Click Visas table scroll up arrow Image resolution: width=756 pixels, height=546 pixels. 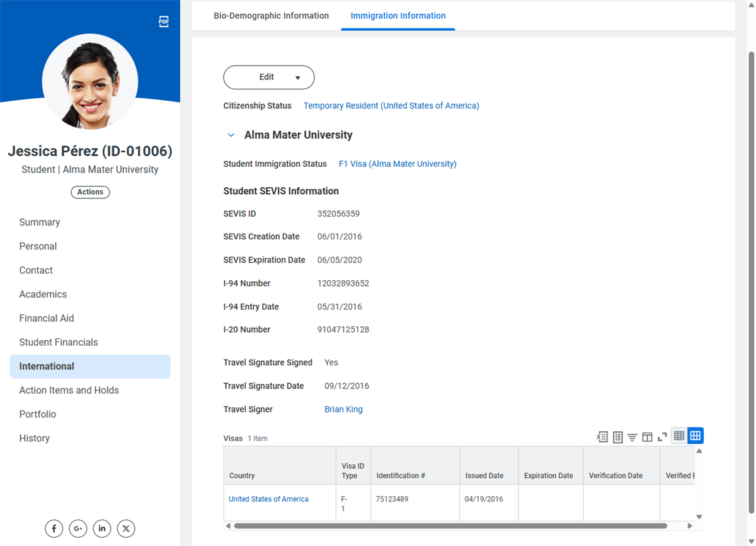699,451
